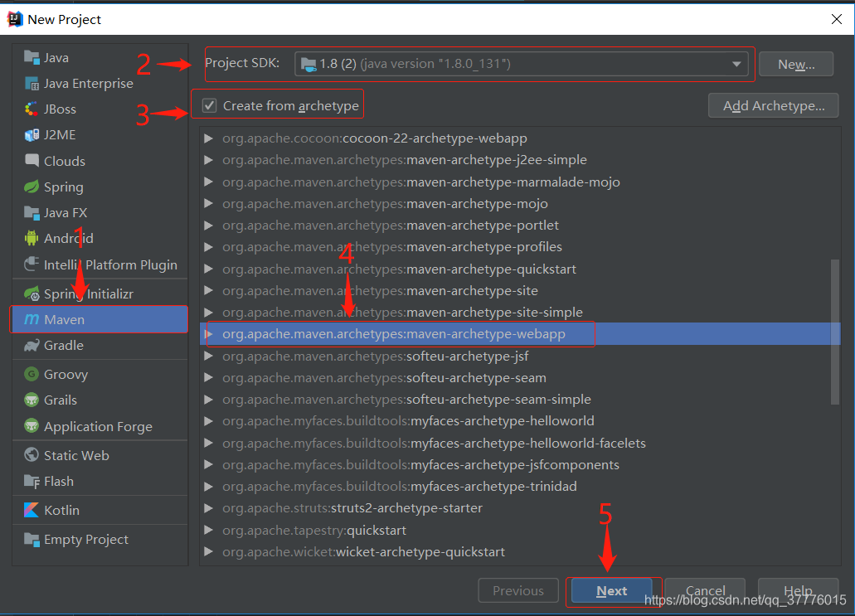Expand the maven-archetype-j2ee-simple node
Viewport: 855px width, 616px height.
[x=208, y=160]
